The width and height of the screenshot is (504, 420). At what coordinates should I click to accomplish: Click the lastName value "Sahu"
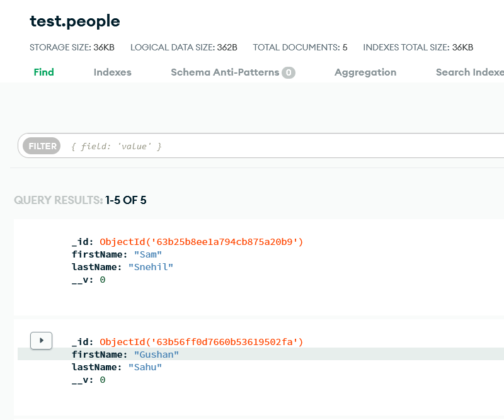coord(145,367)
